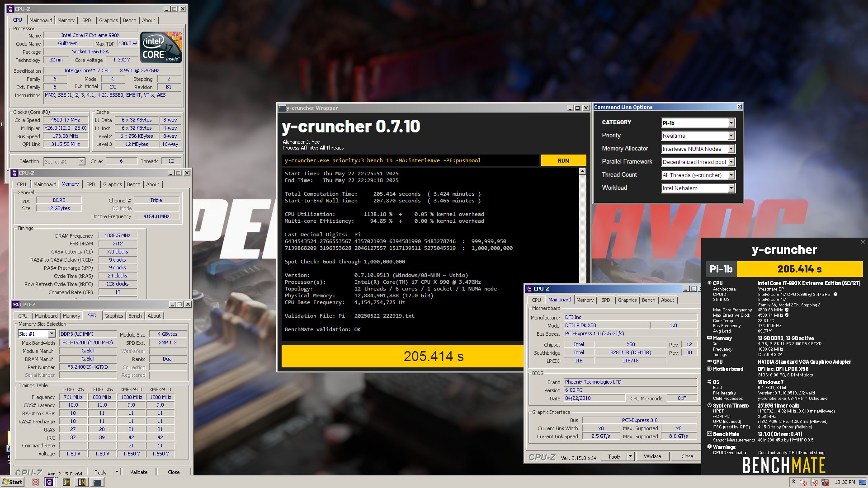
Task: Click the scroll up arrow in the y-cruncher output
Action: pos(582,171)
